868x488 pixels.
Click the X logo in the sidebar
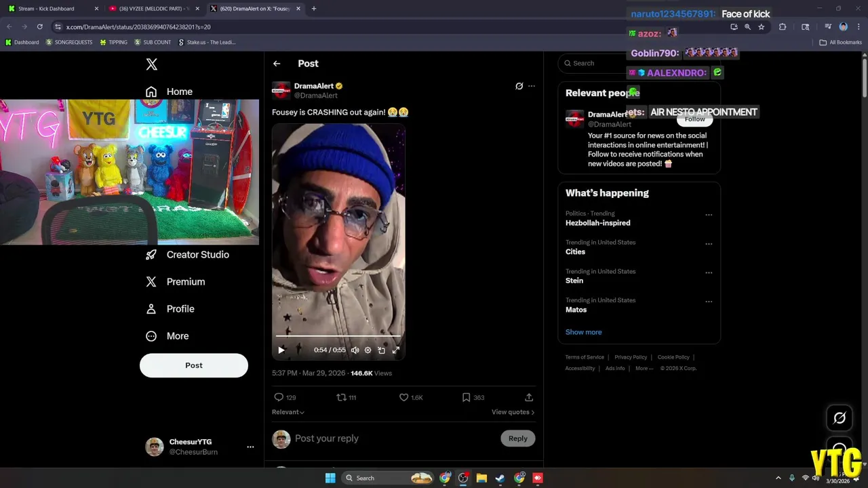[152, 64]
